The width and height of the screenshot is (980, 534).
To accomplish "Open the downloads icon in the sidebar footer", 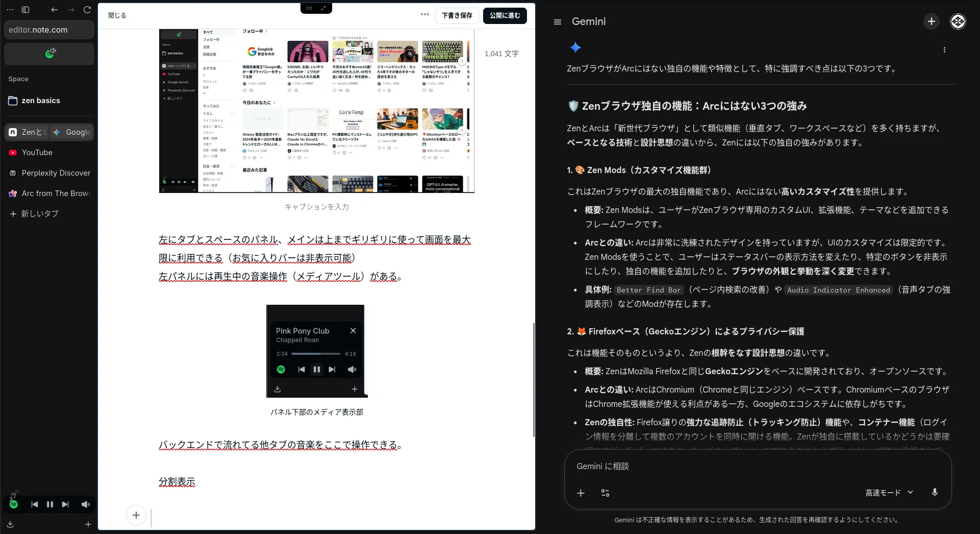I will coord(10,524).
